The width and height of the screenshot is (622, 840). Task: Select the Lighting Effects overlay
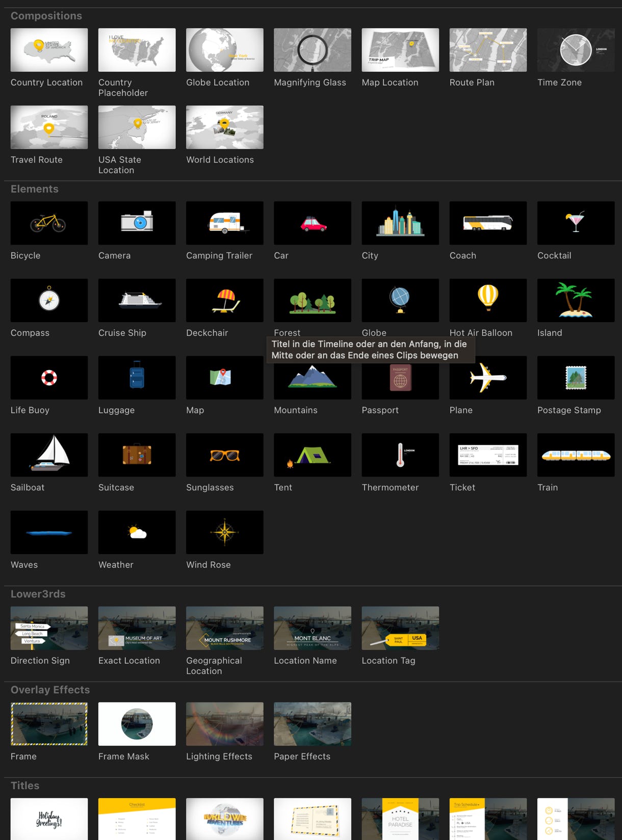pyautogui.click(x=224, y=724)
